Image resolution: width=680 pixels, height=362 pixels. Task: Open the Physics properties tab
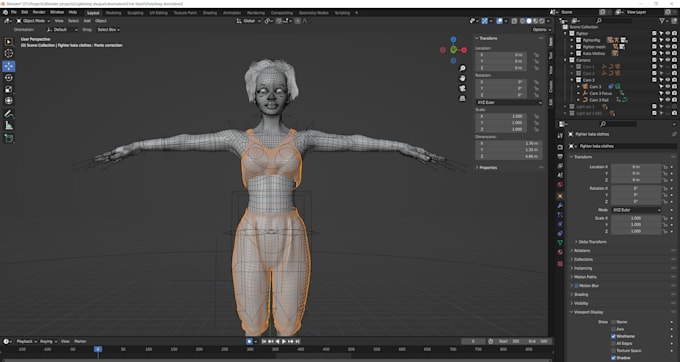560,224
